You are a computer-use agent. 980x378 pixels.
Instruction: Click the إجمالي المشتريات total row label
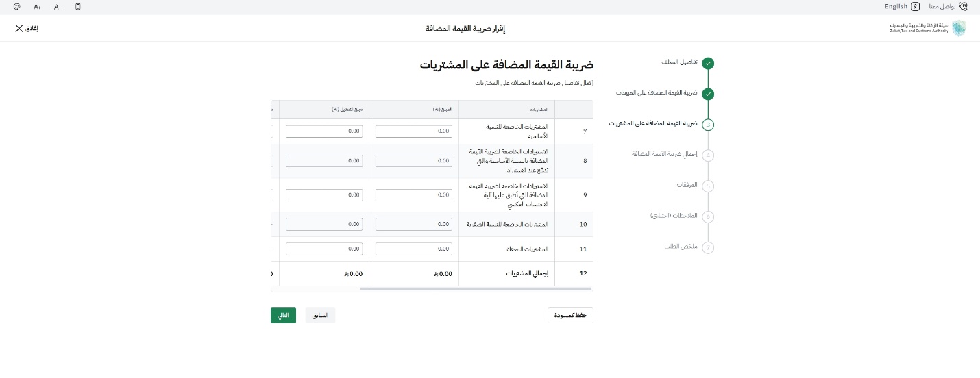pos(528,273)
